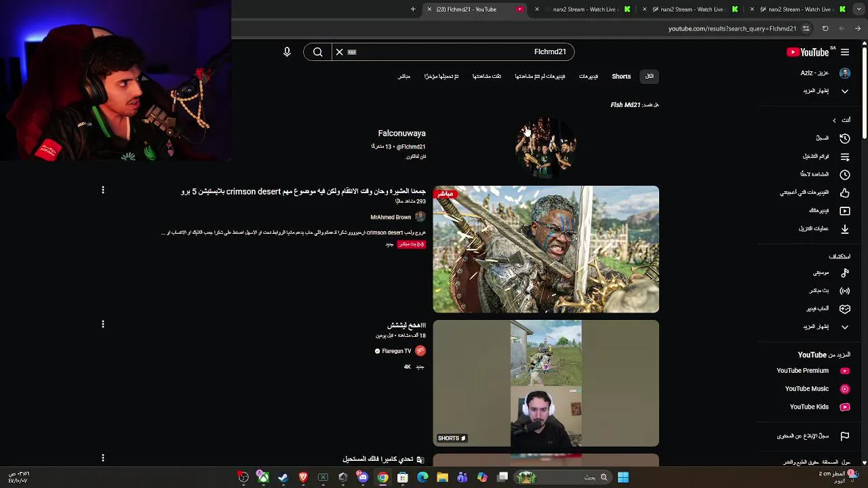
Task: Select the 'Watched' filter chip
Action: pos(487,77)
